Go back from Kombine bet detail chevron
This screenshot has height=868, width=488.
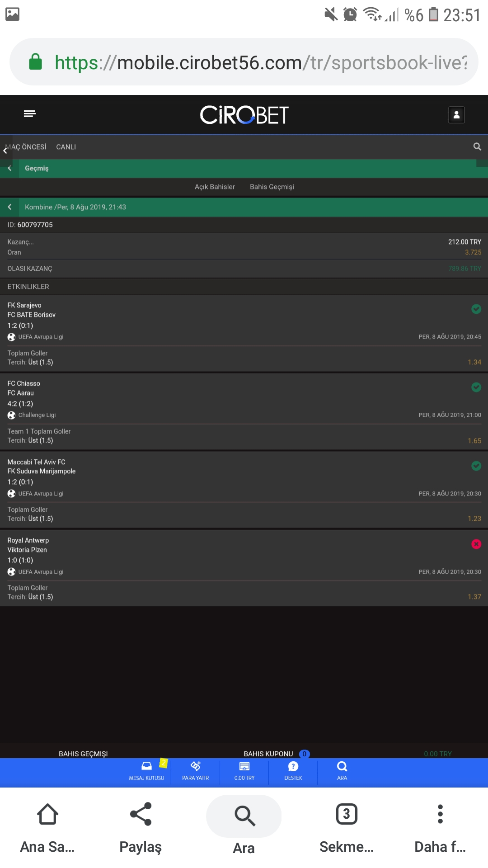[x=9, y=207]
